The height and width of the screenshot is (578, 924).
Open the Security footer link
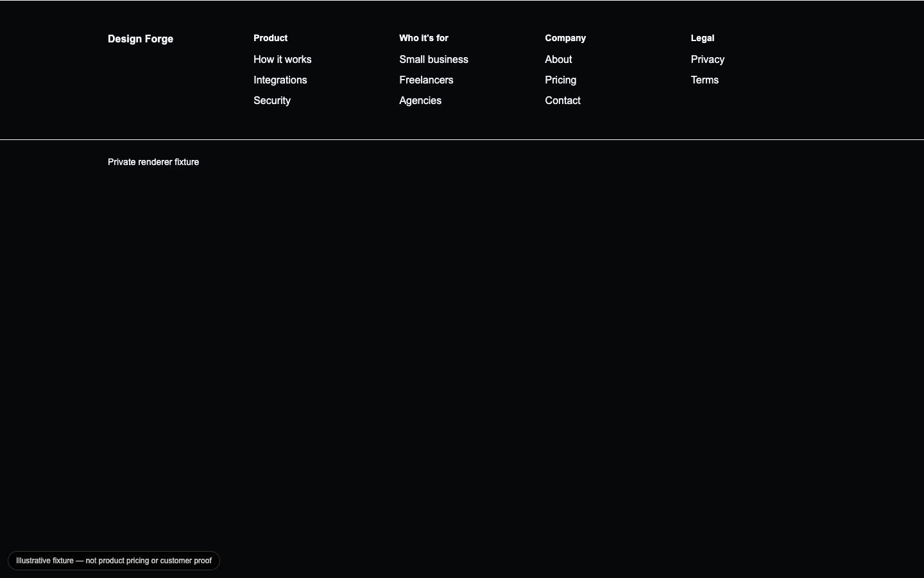pyautogui.click(x=272, y=100)
